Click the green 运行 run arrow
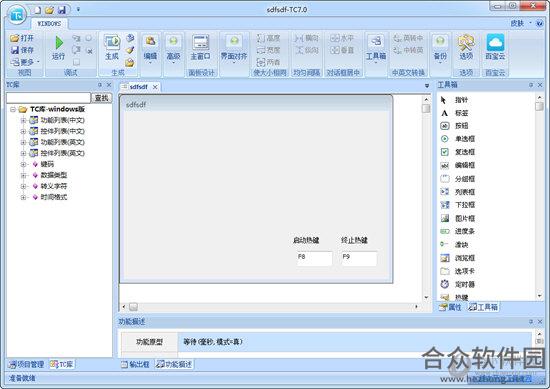This screenshot has width=550, height=389. click(x=59, y=42)
